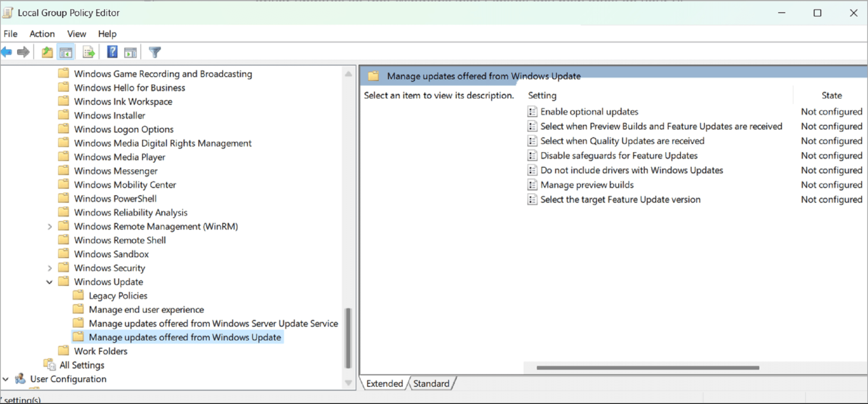Click Not configured state for Manage preview builds
Screen dimensions: 868x404
point(831,185)
